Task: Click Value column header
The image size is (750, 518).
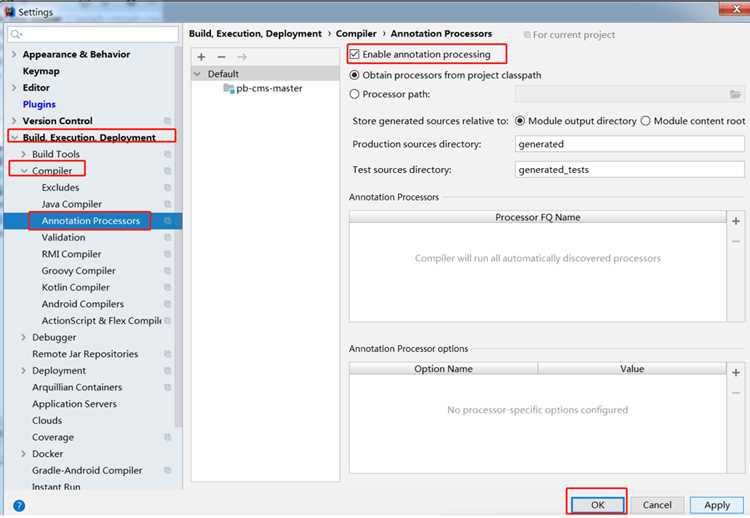Action: click(632, 369)
